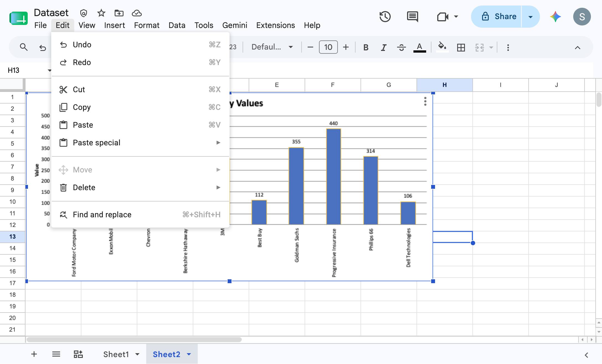The image size is (602, 364).
Task: Select Paste in the Edit menu
Action: [140, 125]
